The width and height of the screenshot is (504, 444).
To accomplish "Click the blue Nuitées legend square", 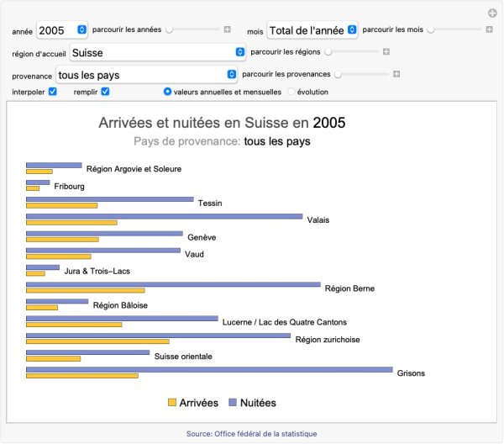I will 233,403.
